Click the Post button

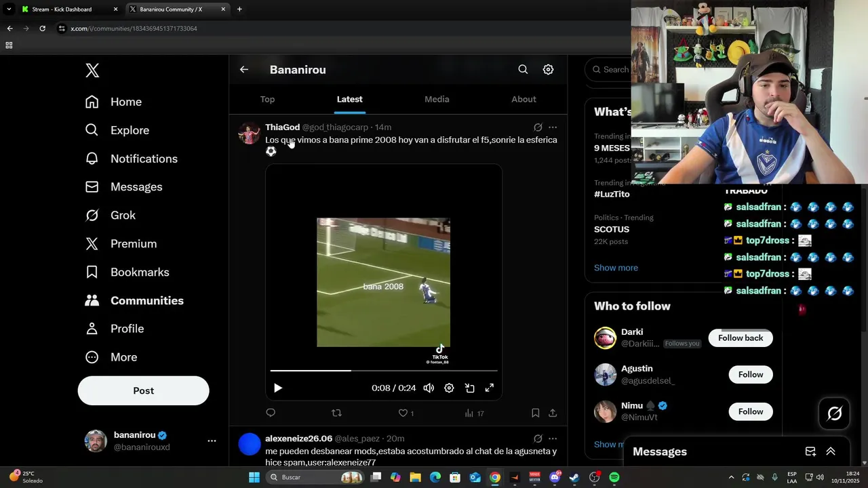coord(143,390)
